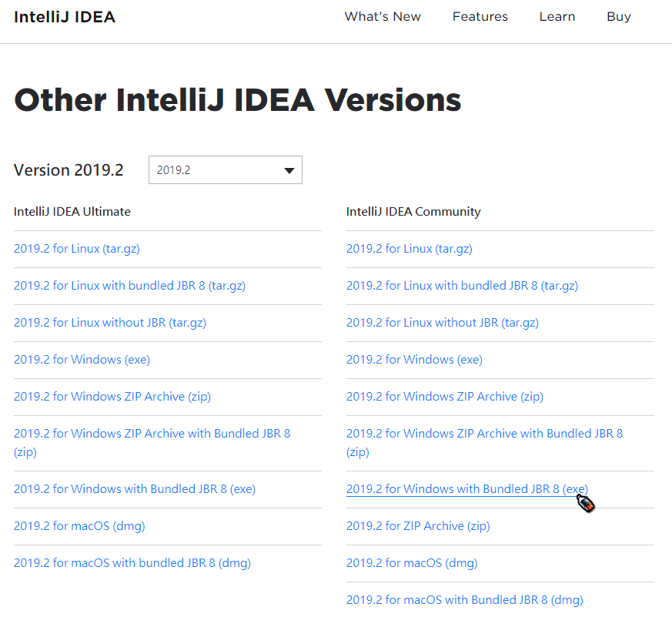This screenshot has width=672, height=634.
Task: Download Community 2019.2 for Linux (tar.gz)
Action: pos(410,249)
